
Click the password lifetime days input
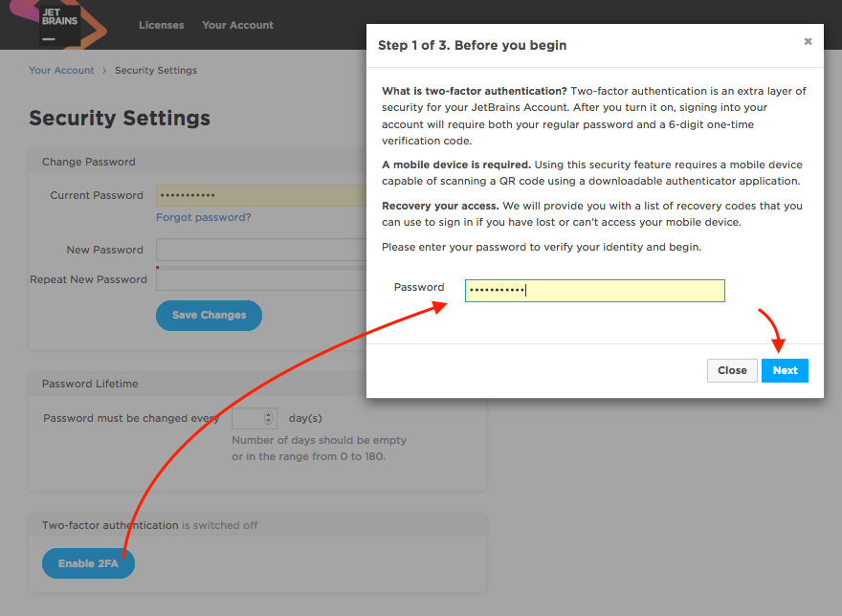point(248,418)
